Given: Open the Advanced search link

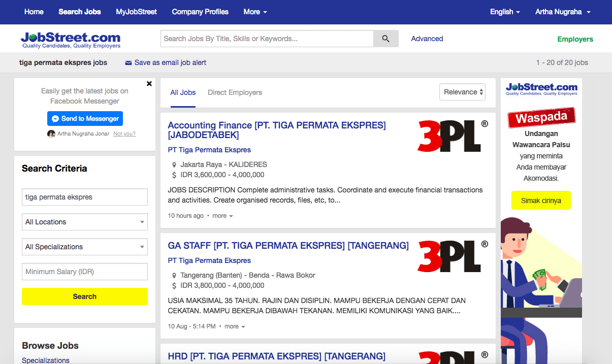Looking at the screenshot, I should (x=427, y=38).
